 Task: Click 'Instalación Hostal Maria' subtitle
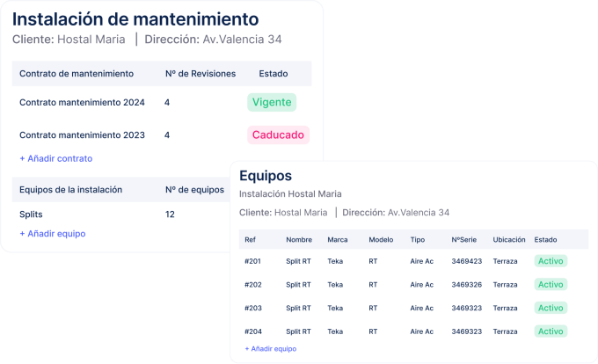click(290, 194)
